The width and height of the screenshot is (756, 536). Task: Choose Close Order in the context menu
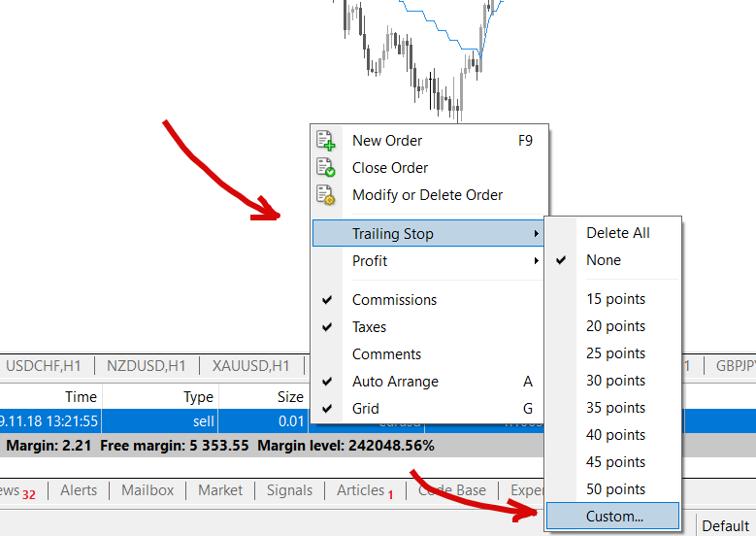click(429, 167)
